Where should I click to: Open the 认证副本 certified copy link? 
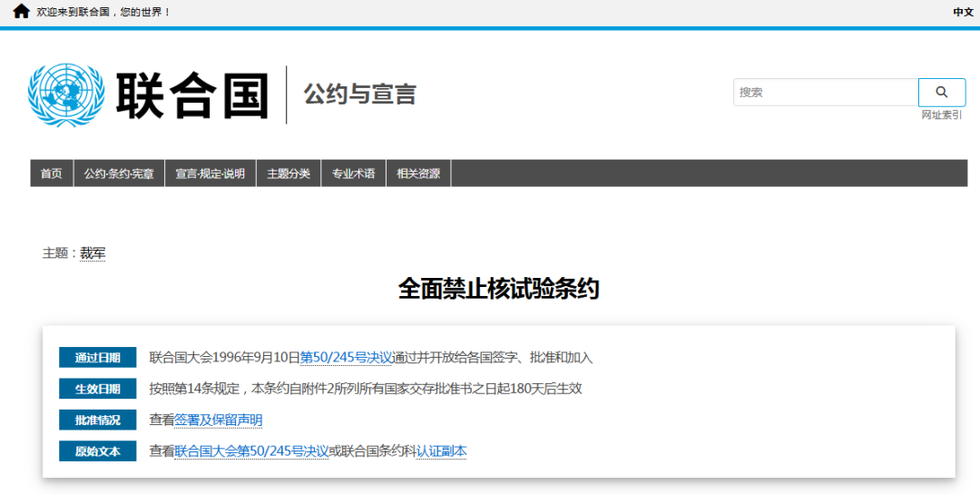click(x=441, y=450)
